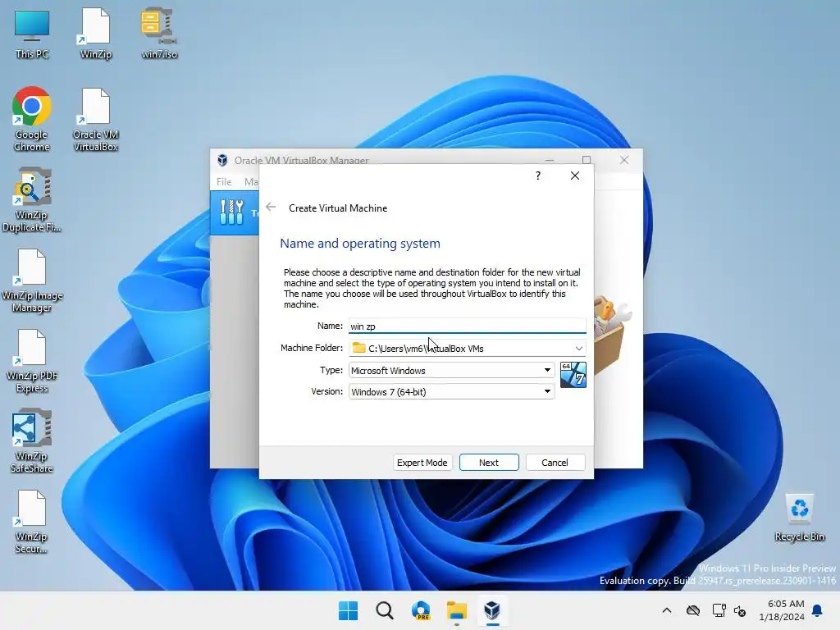This screenshot has width=840, height=630.
Task: Select Oracle VM VirtualBox desktop shortcut
Action: click(95, 119)
